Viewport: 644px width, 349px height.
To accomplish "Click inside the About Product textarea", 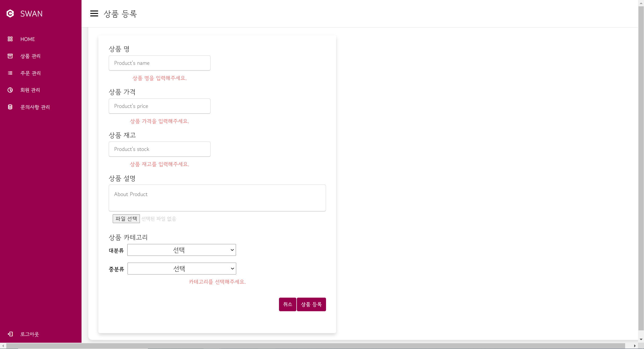I will [x=217, y=198].
